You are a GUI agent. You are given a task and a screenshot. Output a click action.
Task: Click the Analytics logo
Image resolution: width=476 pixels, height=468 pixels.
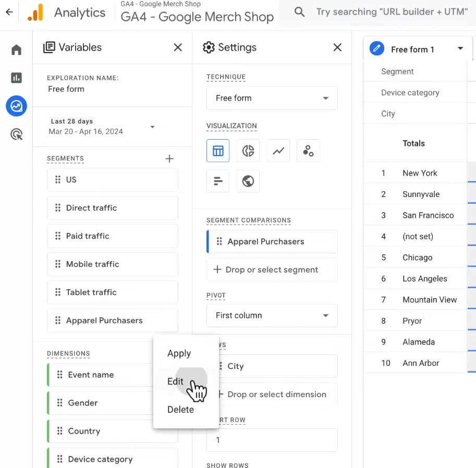click(x=35, y=13)
